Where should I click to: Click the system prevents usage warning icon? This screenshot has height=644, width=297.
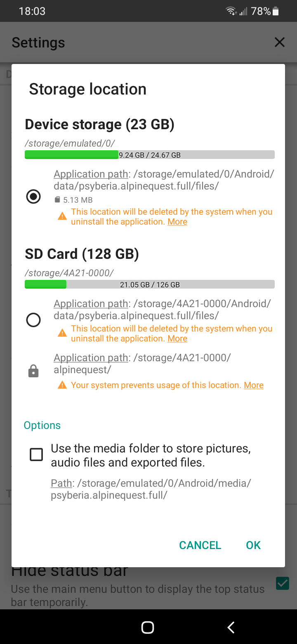[x=62, y=385]
